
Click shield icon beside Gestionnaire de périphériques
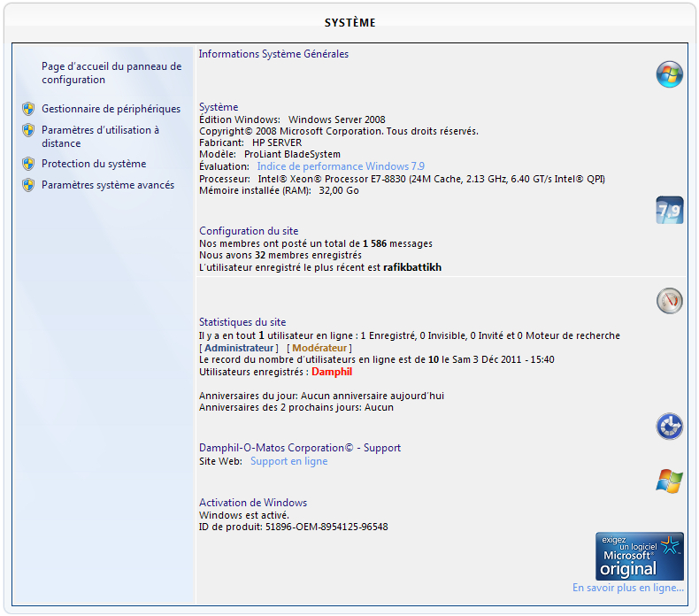point(28,109)
